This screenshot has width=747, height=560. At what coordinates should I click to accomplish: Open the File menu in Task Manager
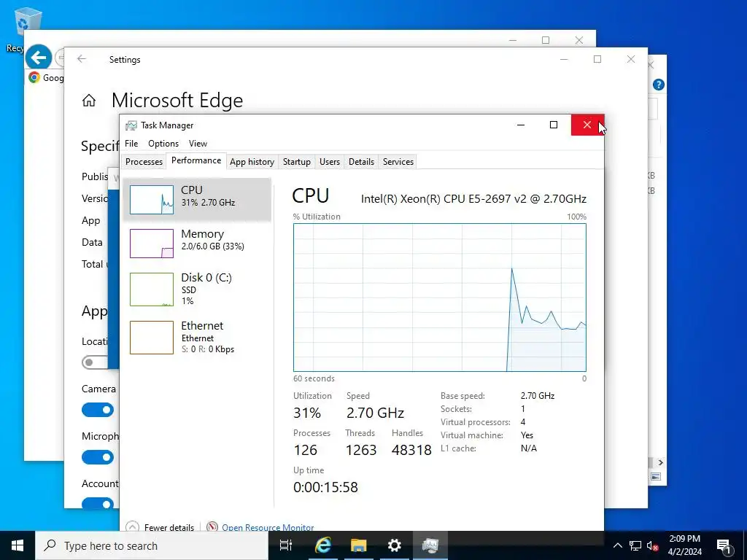(131, 144)
